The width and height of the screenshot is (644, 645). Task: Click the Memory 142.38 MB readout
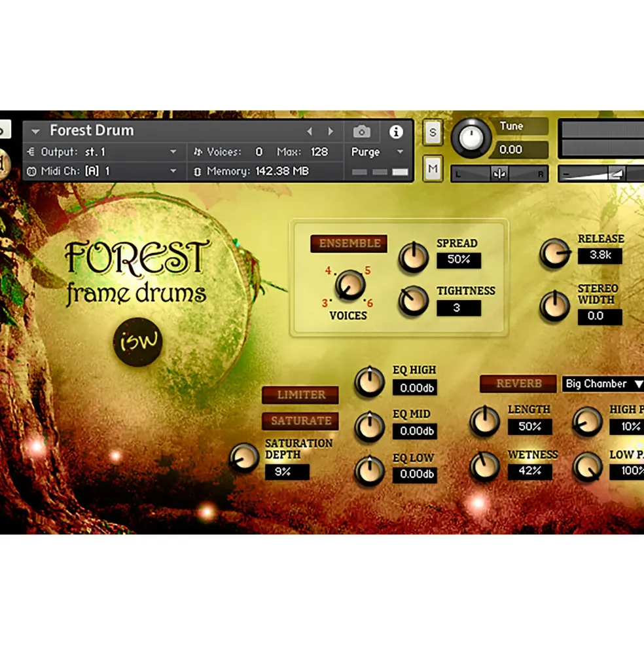(282, 171)
